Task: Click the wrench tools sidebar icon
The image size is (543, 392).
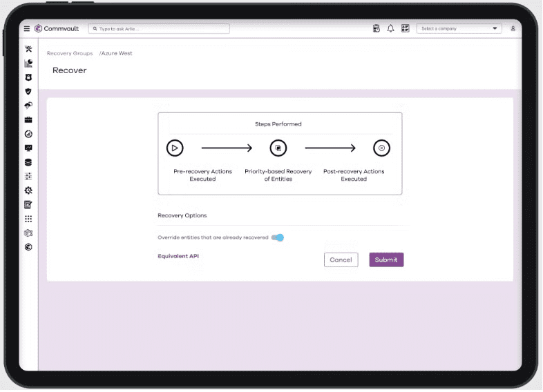Action: [28, 49]
